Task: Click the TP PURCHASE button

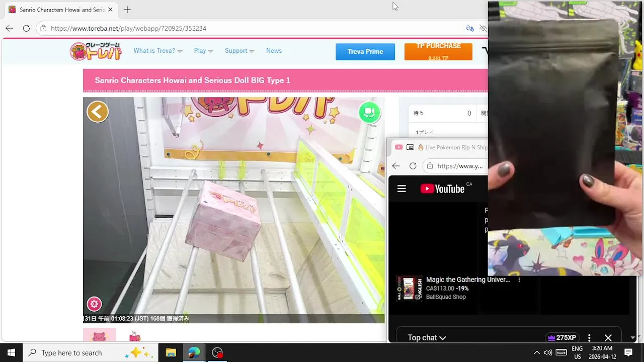Action: 438,52
